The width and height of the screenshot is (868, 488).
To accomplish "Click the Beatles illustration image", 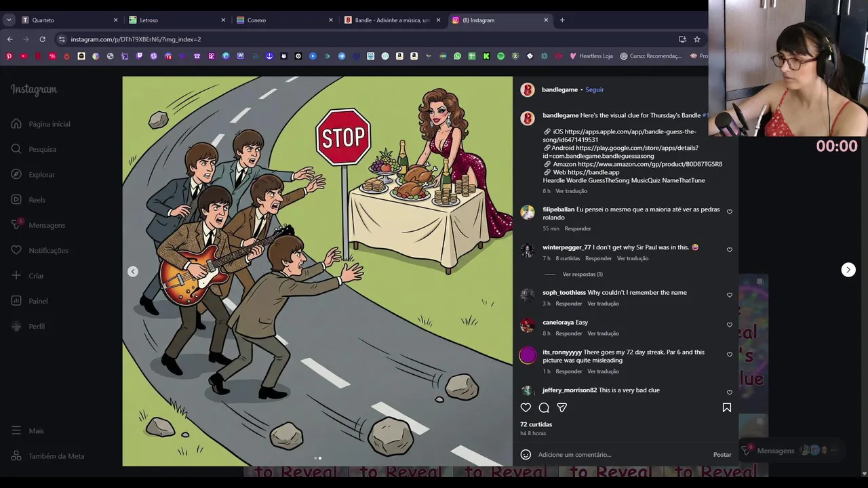I will (317, 271).
